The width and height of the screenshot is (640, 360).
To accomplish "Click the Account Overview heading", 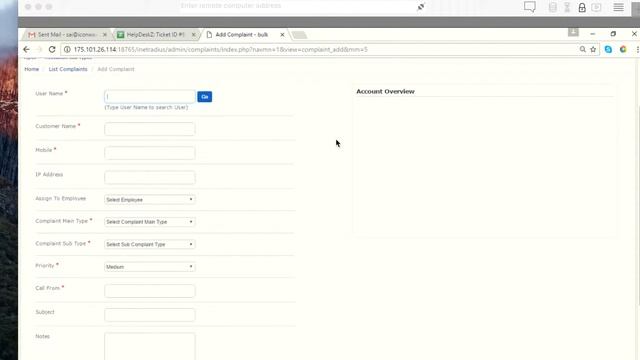I will click(x=385, y=91).
